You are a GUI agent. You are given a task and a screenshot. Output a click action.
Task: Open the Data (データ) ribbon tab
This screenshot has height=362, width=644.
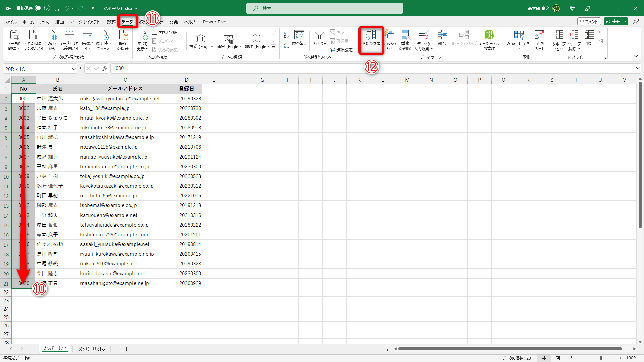click(x=127, y=22)
